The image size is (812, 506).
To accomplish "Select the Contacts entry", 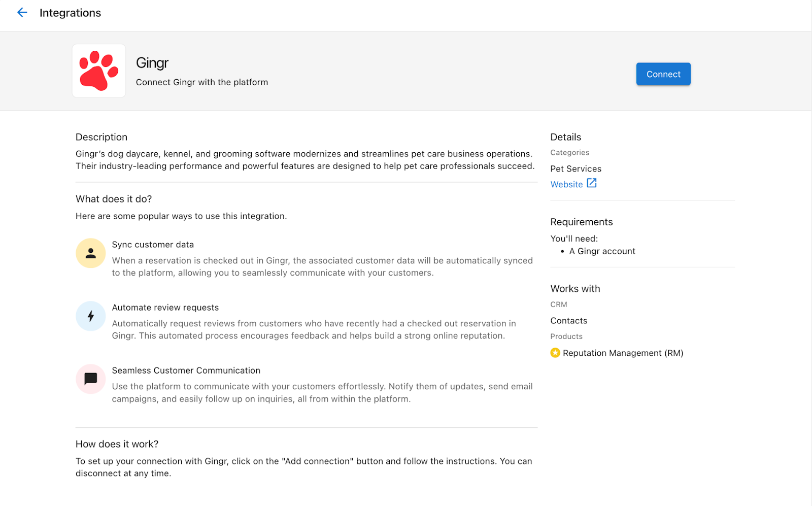I will 568,320.
